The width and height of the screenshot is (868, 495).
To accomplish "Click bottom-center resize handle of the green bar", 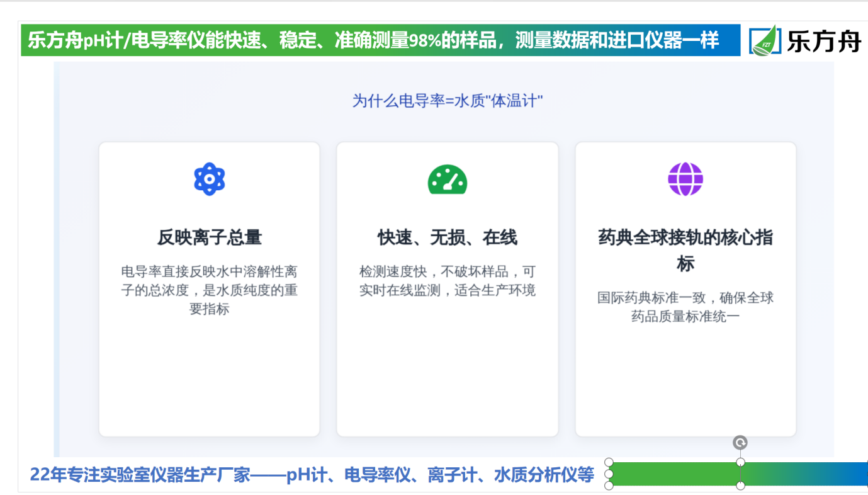I will click(x=740, y=485).
